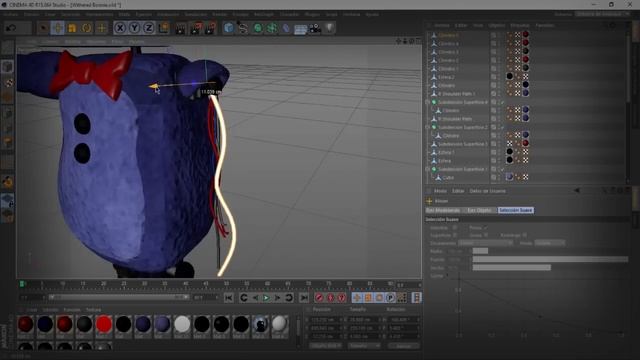
Task: Toggle the green check of Subdivisión Superficie.2
Action: pos(502,127)
